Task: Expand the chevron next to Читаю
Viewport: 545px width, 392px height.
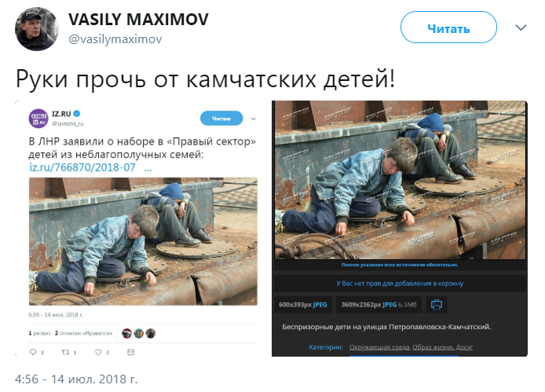Action: click(x=254, y=119)
